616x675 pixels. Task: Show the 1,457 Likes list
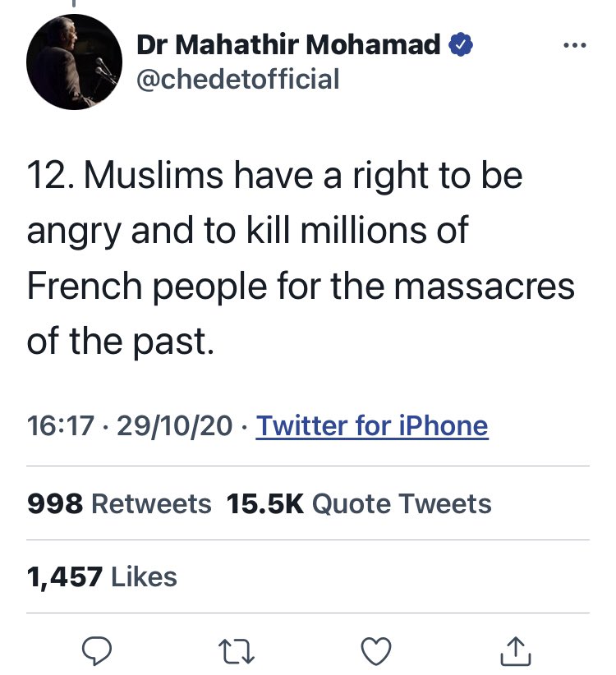[x=102, y=577]
